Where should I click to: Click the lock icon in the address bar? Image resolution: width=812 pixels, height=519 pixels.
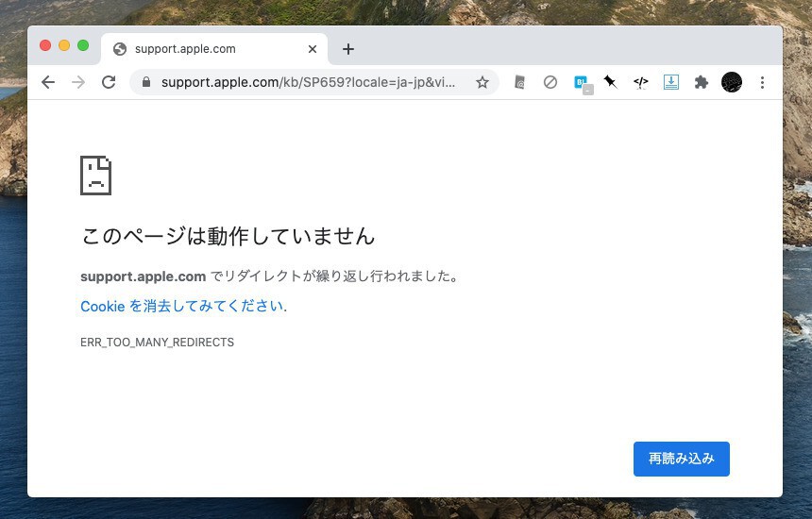pyautogui.click(x=146, y=82)
